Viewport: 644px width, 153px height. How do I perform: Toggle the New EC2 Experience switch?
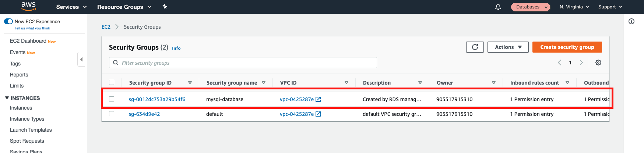(8, 21)
